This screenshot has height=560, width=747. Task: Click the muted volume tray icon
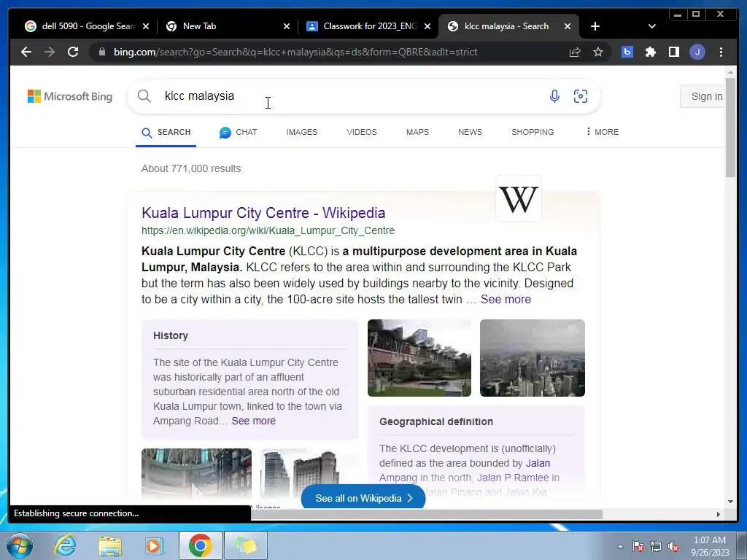(x=673, y=547)
